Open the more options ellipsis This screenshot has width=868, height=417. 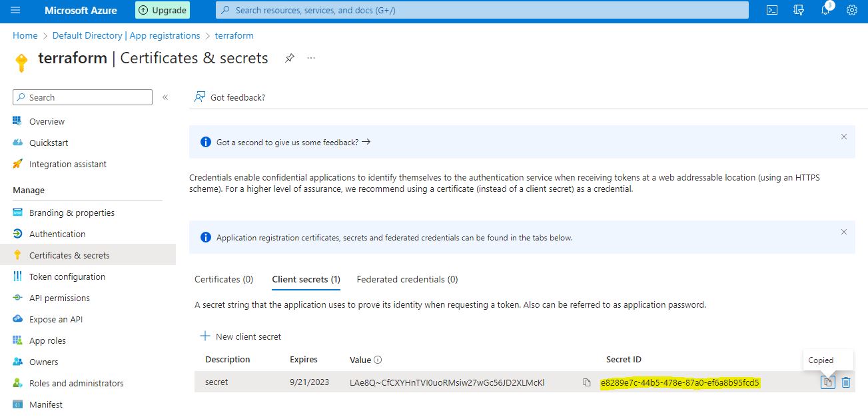(311, 58)
